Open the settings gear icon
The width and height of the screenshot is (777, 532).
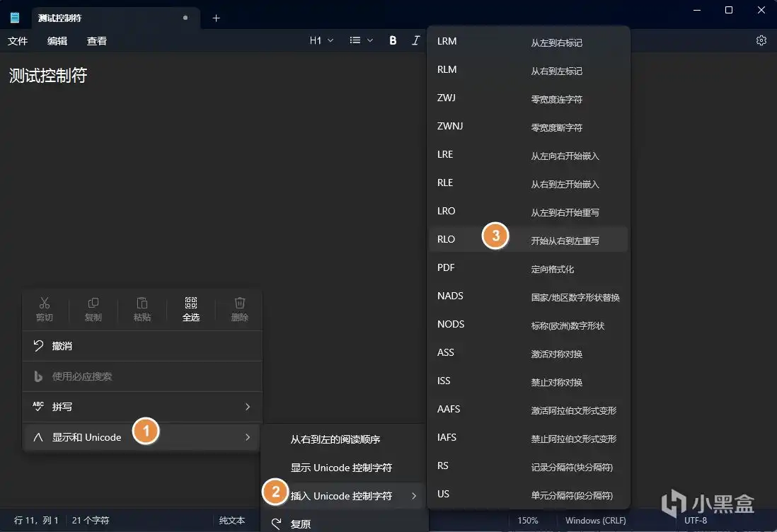coord(761,41)
